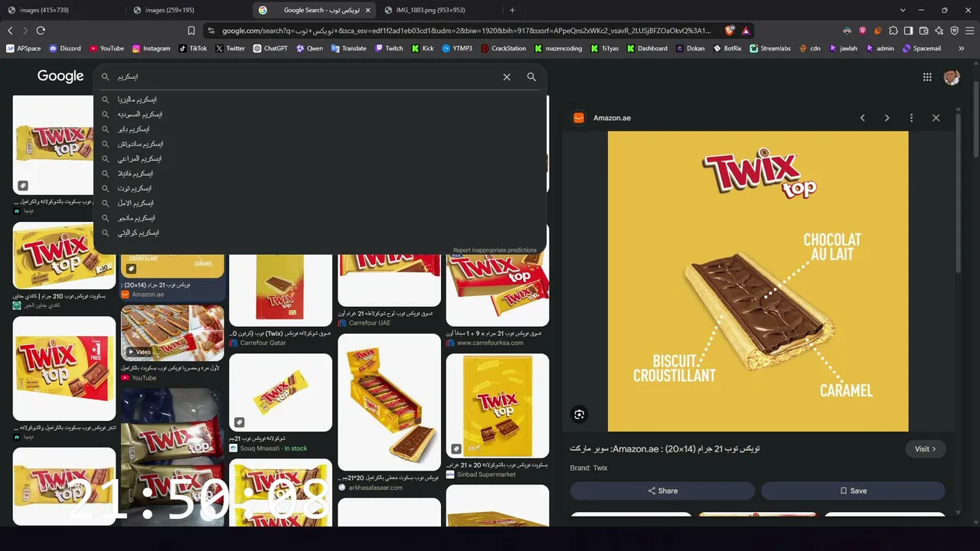Select the suggestion 'ايسكريم توت'
Screen dimensions: 980x551
click(320, 188)
